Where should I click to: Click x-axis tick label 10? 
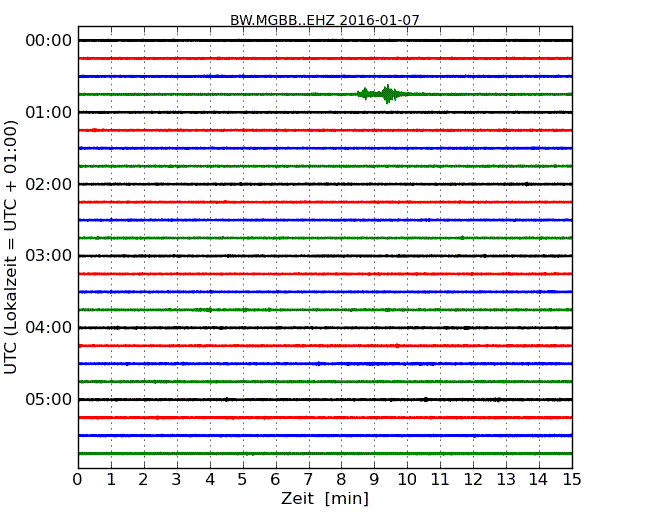click(407, 480)
